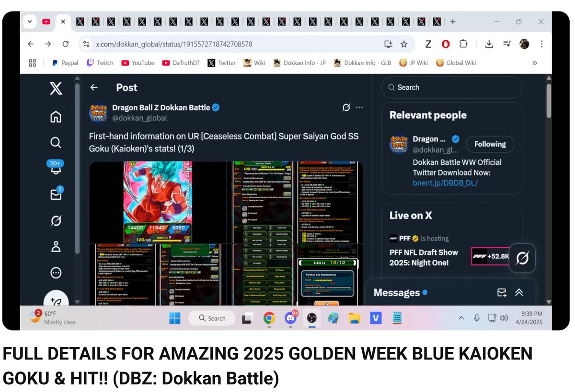Toggle Following button for Dragon Ball account

[490, 144]
